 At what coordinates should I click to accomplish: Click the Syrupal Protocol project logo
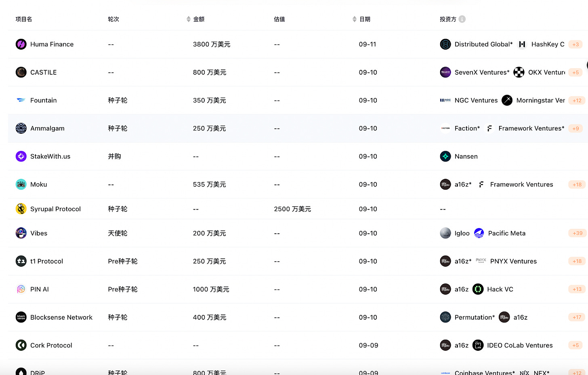(21, 209)
